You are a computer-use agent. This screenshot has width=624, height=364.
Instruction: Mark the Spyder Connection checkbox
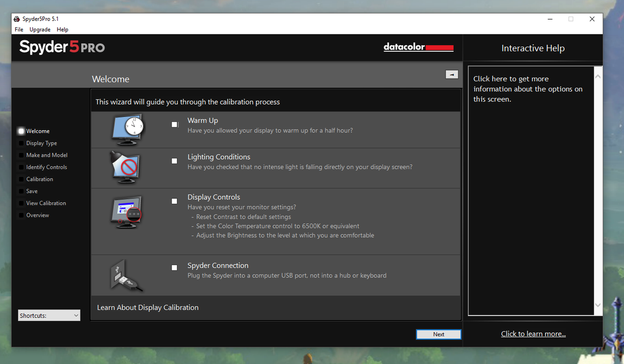coord(175,267)
